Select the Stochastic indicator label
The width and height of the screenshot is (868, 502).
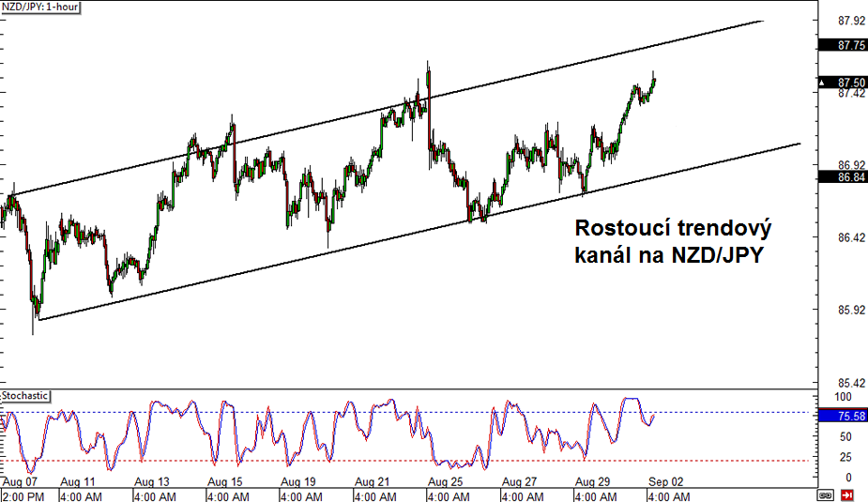click(25, 396)
